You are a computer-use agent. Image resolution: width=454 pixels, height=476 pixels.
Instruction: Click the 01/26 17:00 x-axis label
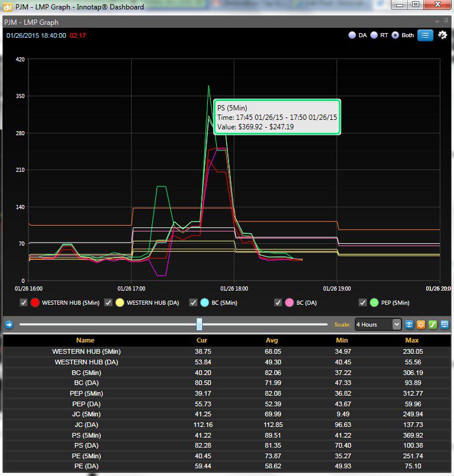[x=132, y=289]
